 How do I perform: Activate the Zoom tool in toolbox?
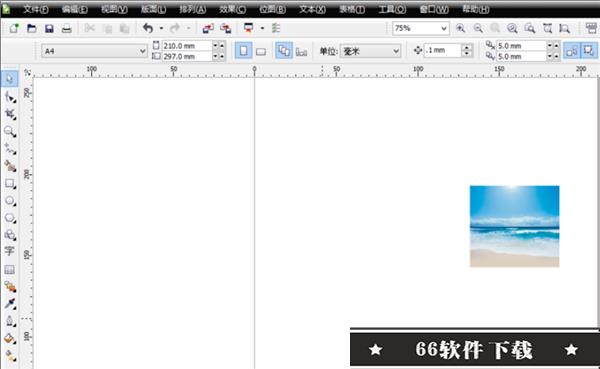(10, 131)
